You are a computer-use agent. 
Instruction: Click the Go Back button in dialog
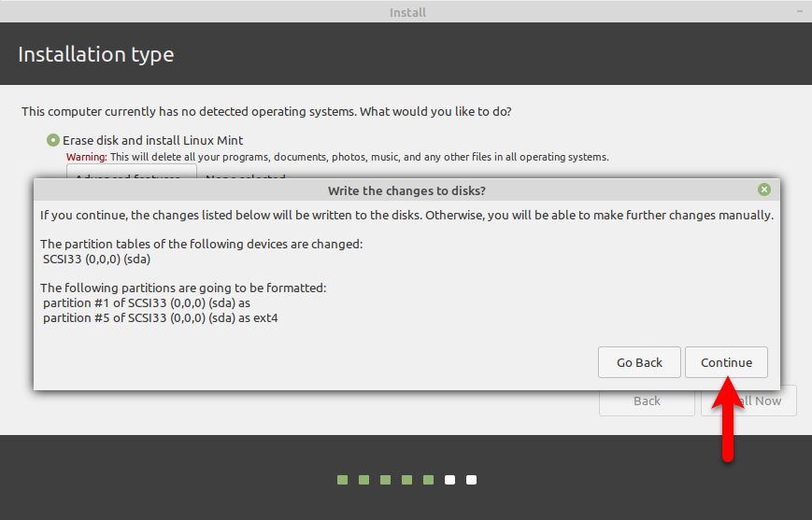click(x=639, y=362)
